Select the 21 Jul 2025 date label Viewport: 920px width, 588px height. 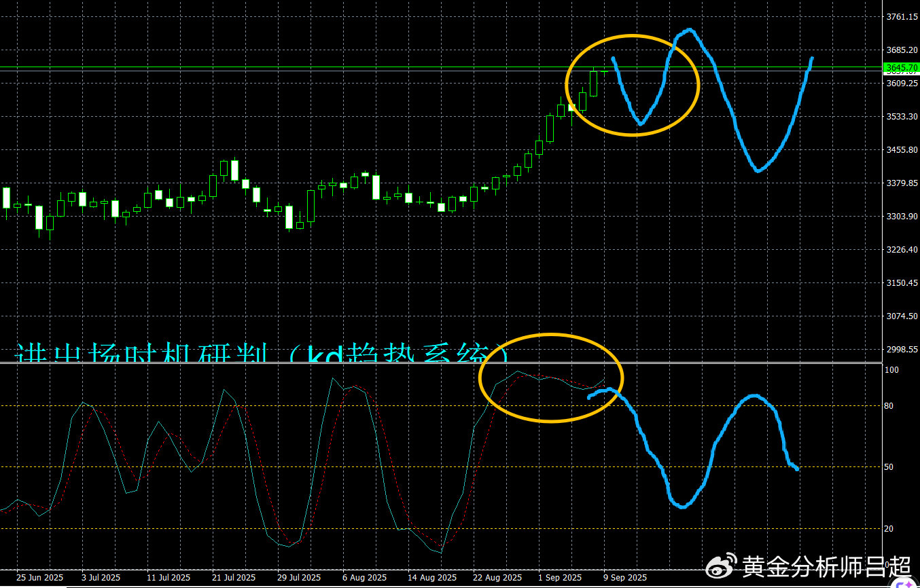coord(234,578)
